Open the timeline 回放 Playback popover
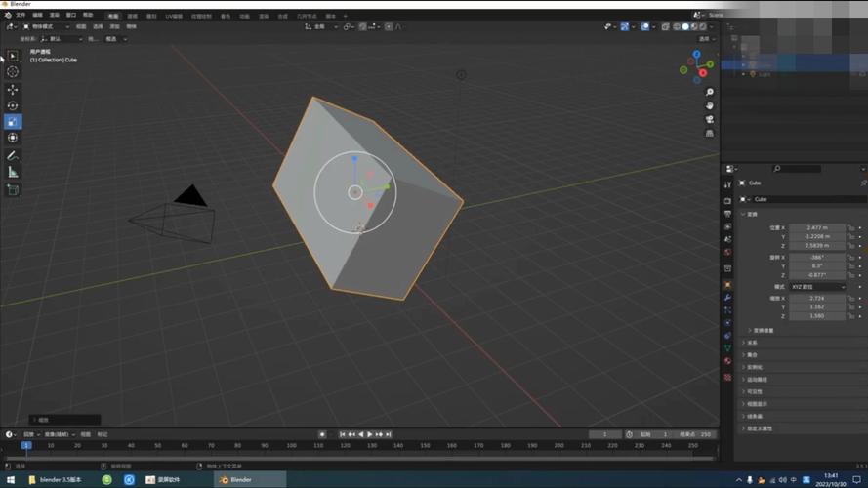 pos(31,435)
